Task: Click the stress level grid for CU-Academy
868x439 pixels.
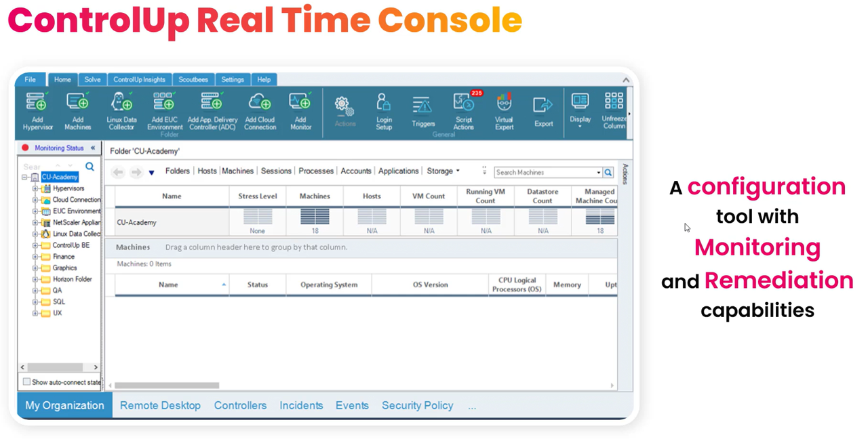Action: click(258, 217)
